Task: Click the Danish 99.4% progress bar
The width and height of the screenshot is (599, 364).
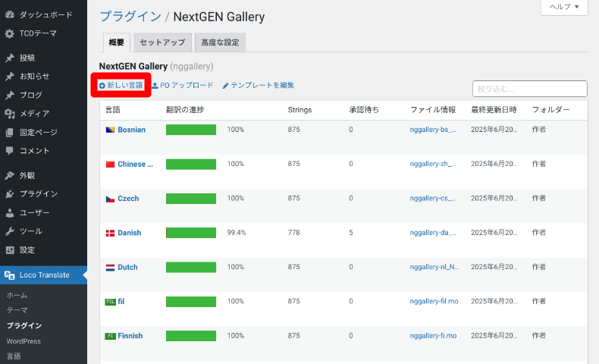Action: point(191,233)
